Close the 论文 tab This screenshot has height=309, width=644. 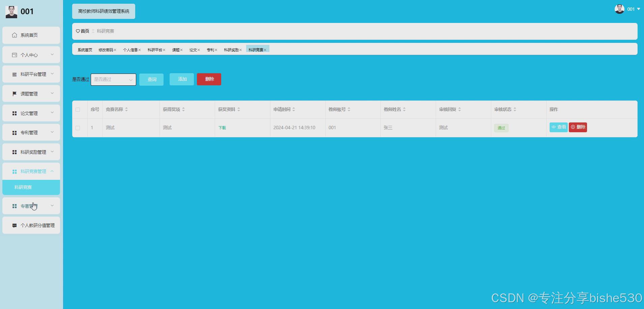coord(199,50)
